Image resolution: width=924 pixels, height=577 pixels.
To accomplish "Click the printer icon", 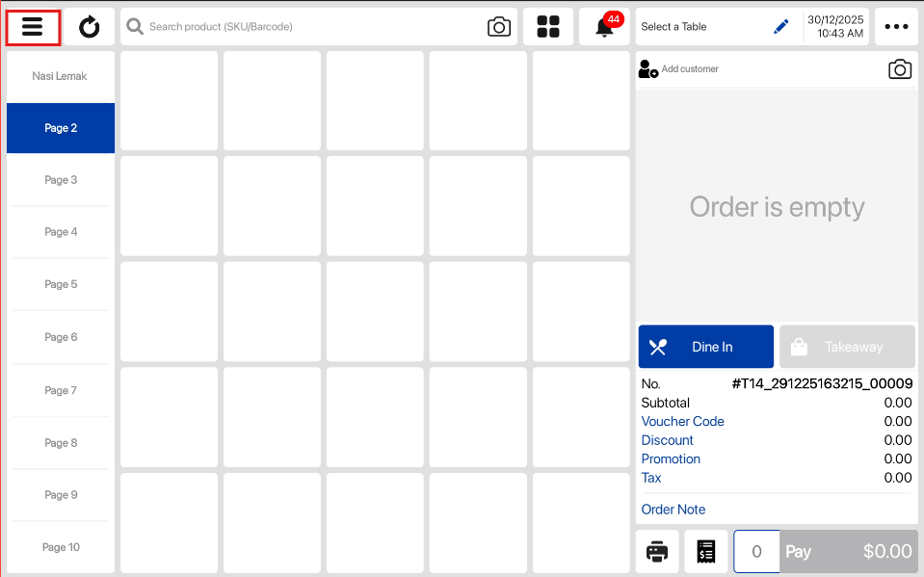I will coord(657,552).
